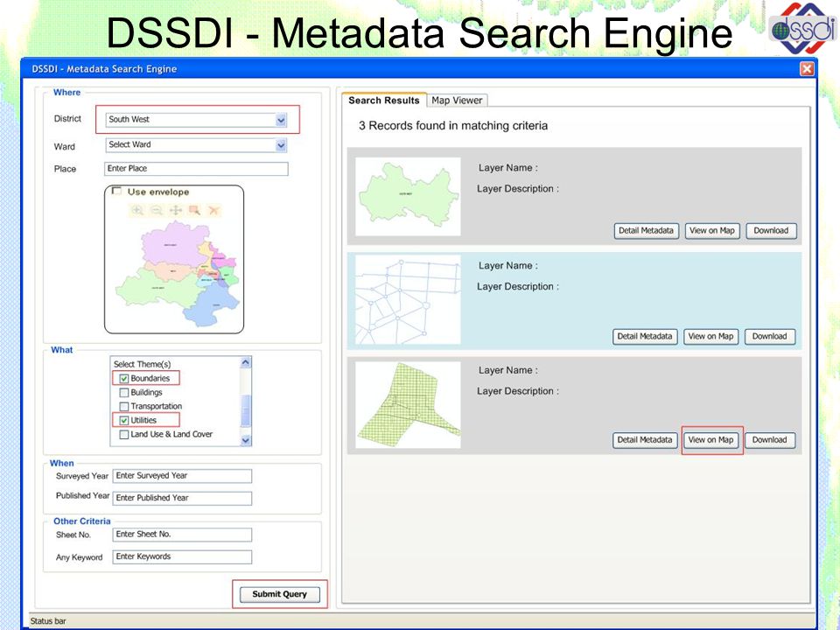Select the zoom in map tool
The width and height of the screenshot is (840, 630).
(137, 211)
